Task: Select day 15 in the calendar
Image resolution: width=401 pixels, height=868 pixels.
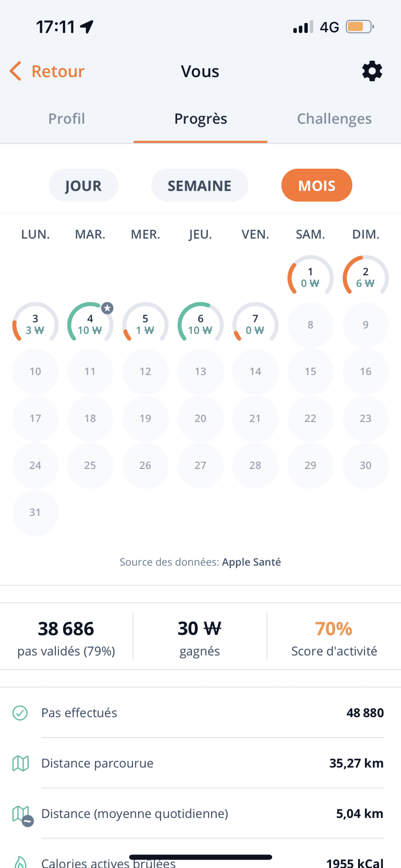Action: tap(310, 372)
